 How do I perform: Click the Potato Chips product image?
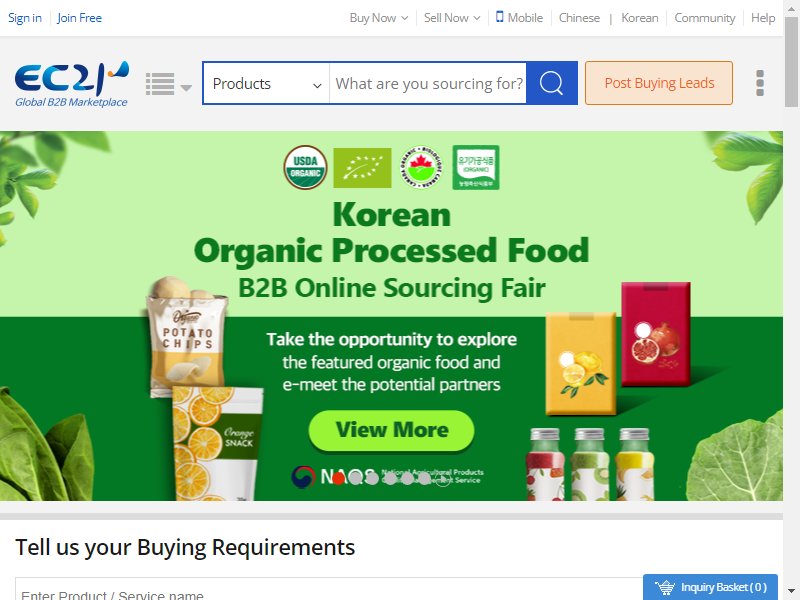point(187,337)
